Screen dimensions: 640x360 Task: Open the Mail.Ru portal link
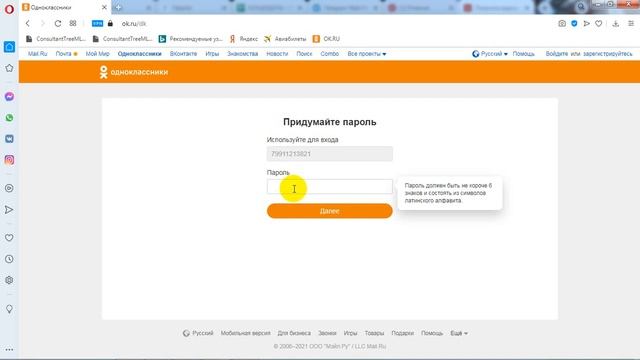click(38, 54)
